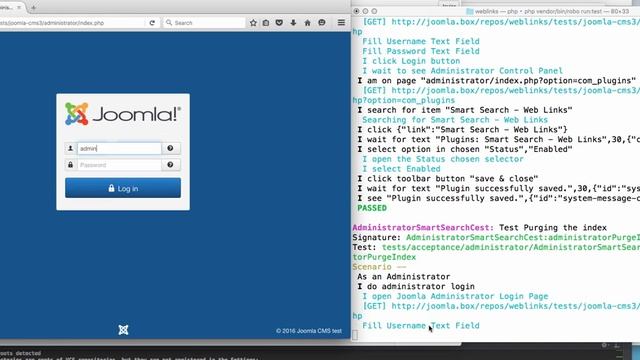Screen dimensions: 640x360
Task: Click the Joomla icon at page bottom
Action: pos(123,330)
